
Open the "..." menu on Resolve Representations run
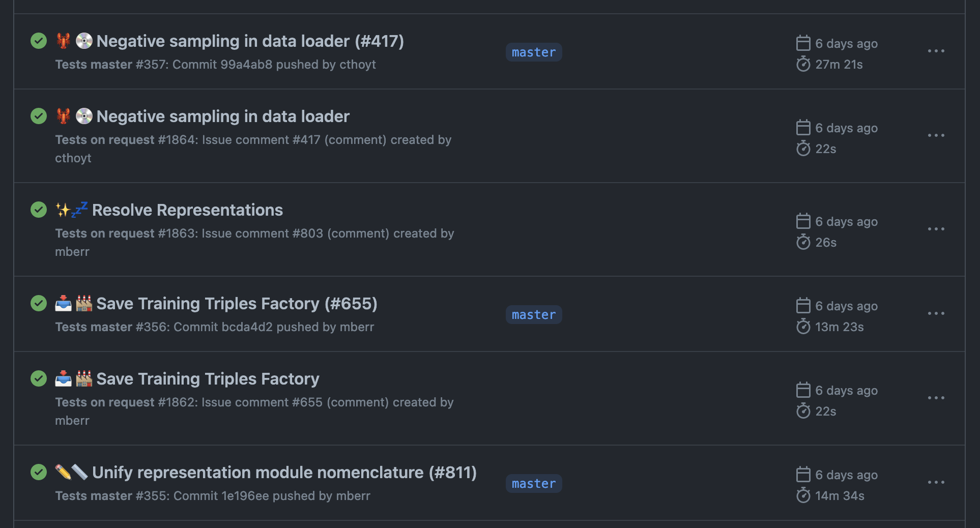[938, 229]
